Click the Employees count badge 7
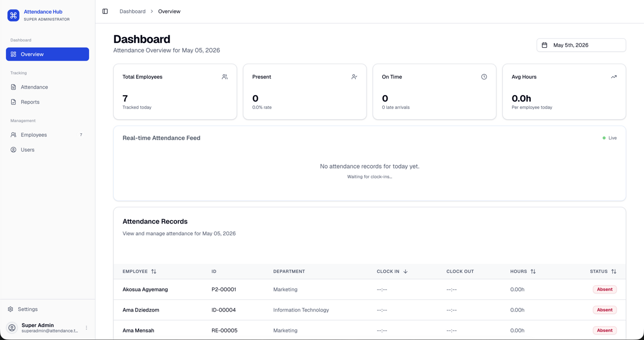Viewport: 644px width, 340px height. coord(81,135)
